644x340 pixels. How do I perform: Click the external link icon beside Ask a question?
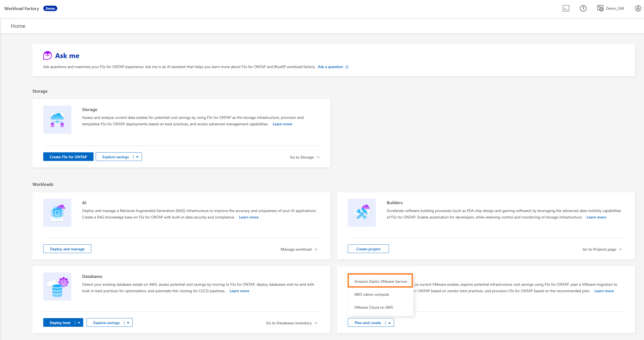click(347, 67)
